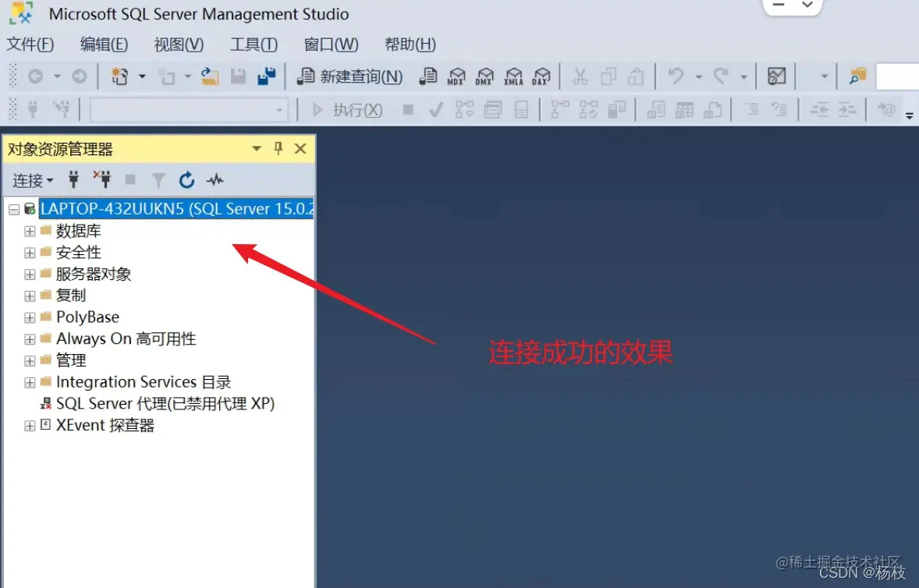
Task: Click the Copy icon in the toolbar
Action: (x=609, y=76)
